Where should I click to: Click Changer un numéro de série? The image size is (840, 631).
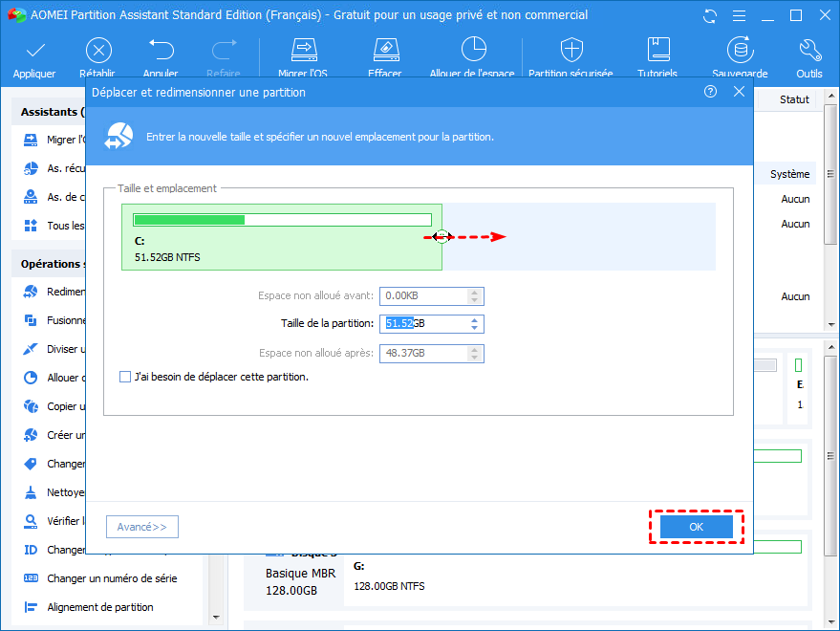[112, 578]
